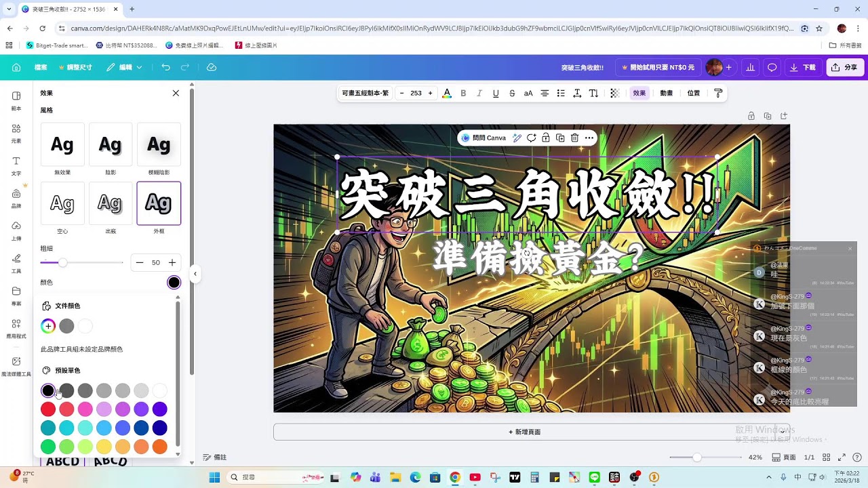The height and width of the screenshot is (488, 868).
Task: Increase thickness with the plus stepper
Action: (172, 262)
